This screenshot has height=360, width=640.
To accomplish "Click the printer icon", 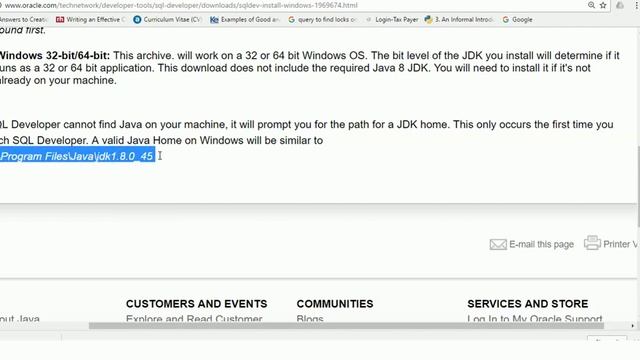I will tap(592, 242).
